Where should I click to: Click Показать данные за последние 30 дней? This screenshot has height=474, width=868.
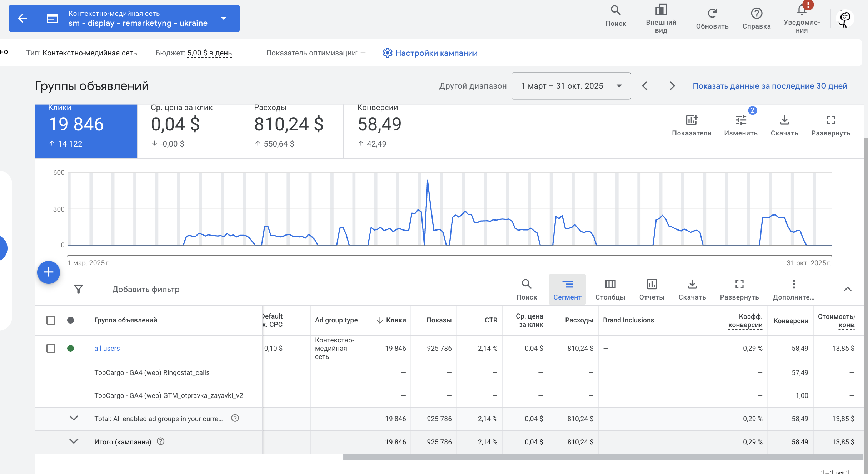[770, 86]
